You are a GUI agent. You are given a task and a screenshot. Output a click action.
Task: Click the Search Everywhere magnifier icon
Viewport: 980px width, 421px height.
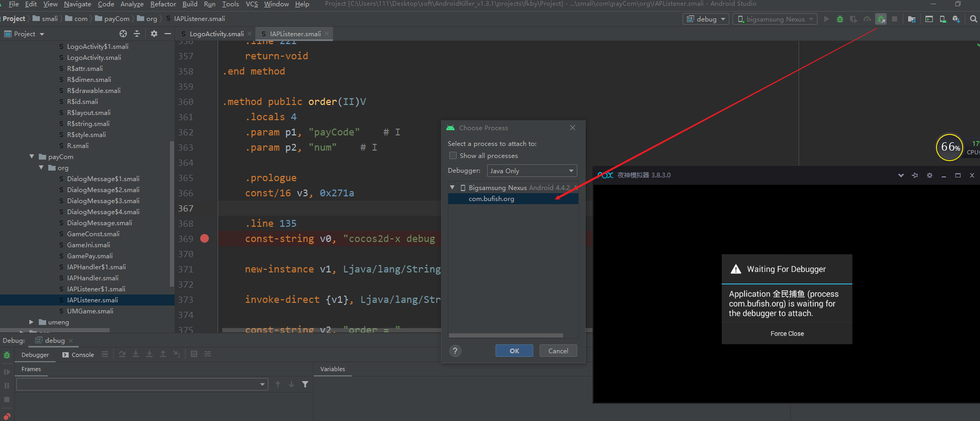[x=973, y=19]
